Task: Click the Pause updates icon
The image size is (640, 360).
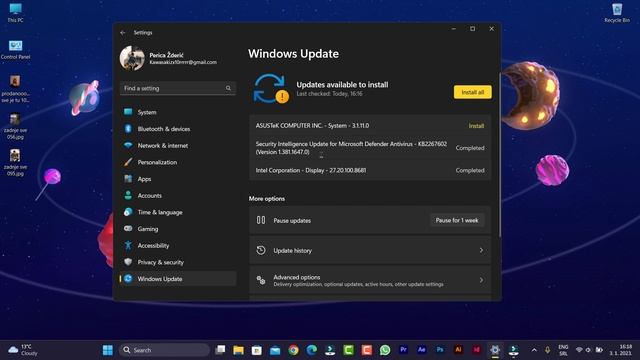Action: tap(261, 220)
